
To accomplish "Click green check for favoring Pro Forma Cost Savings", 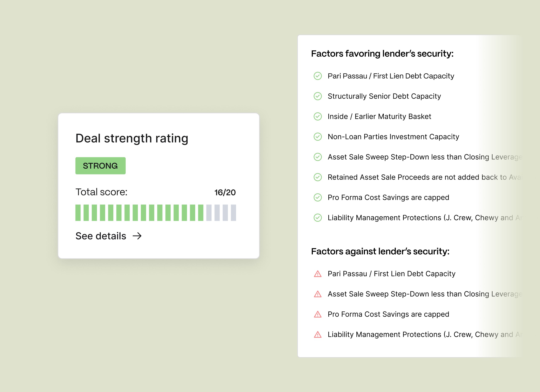I will 318,197.
